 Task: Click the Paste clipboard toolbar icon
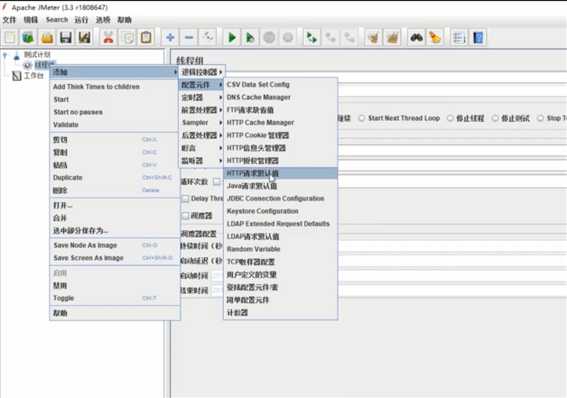(146, 38)
